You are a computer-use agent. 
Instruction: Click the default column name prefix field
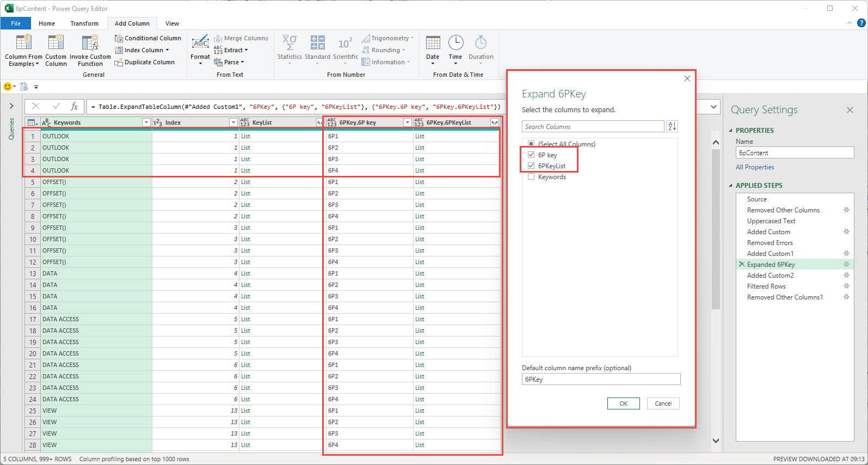tap(601, 380)
